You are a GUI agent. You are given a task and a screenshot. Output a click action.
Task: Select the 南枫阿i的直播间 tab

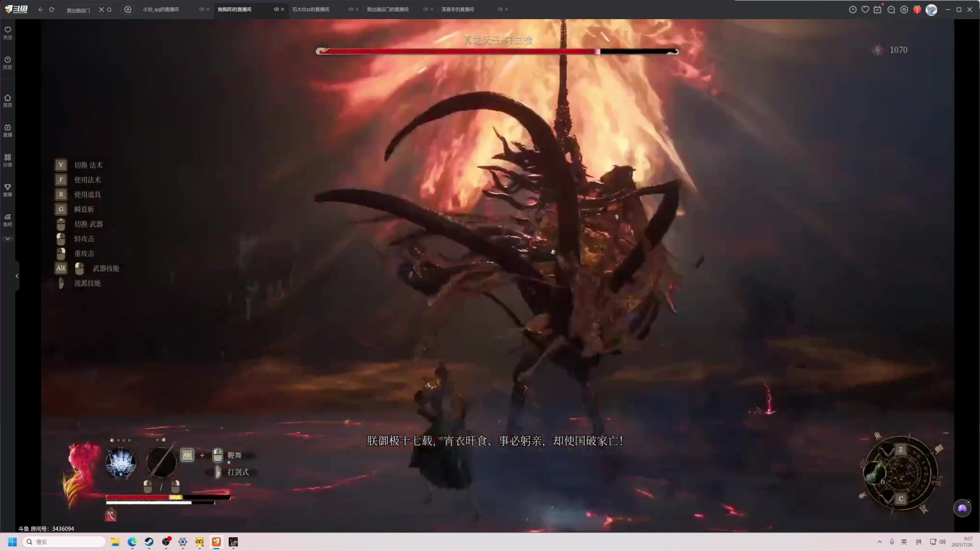click(234, 9)
